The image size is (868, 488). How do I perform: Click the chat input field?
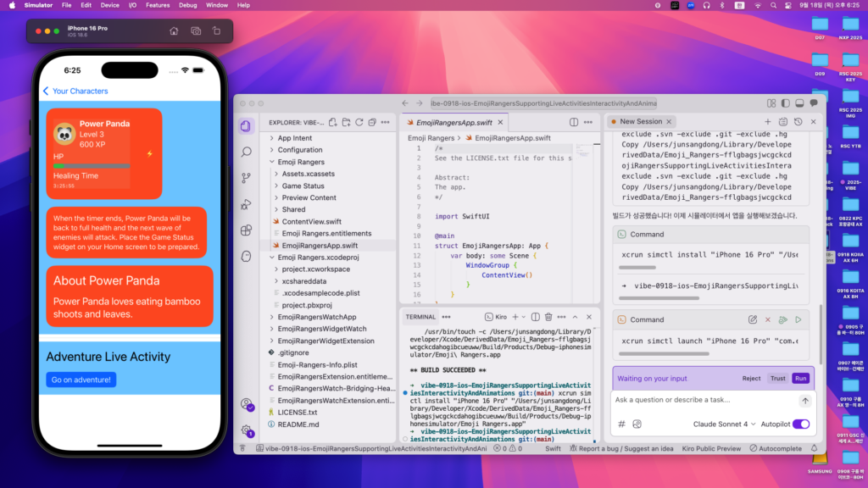click(x=704, y=400)
